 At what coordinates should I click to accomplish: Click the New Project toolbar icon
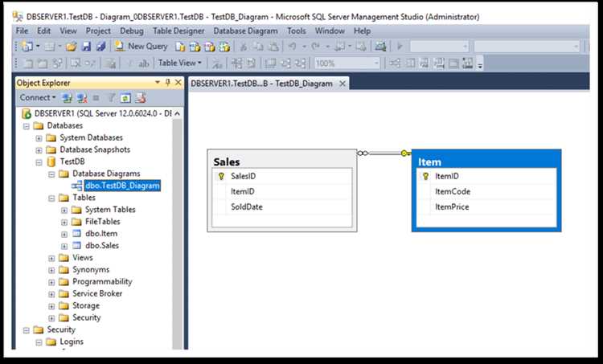tap(27, 47)
